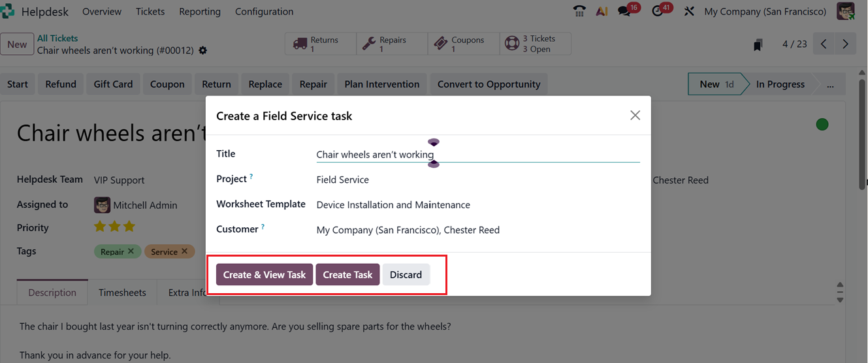Switch to the Timesheets tab
The height and width of the screenshot is (363, 868).
tap(122, 292)
